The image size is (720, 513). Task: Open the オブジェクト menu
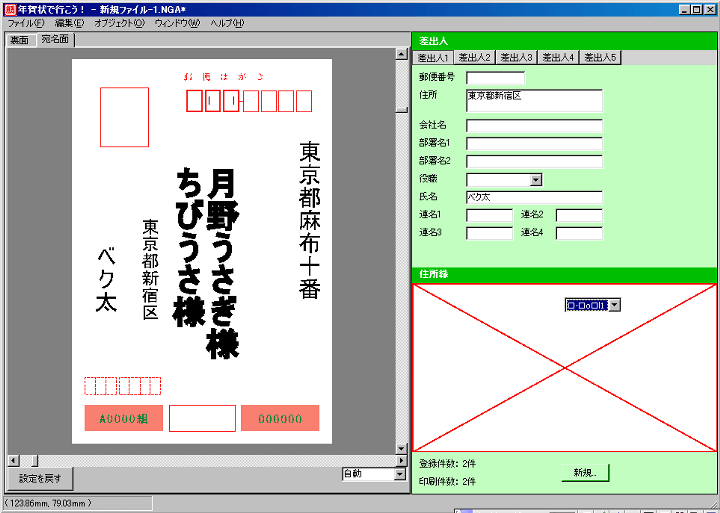point(119,23)
